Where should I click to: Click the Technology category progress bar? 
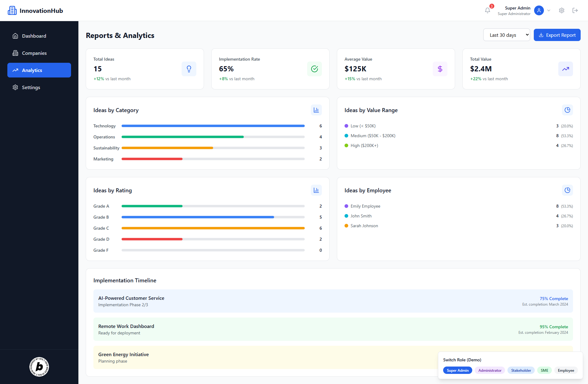click(x=213, y=126)
